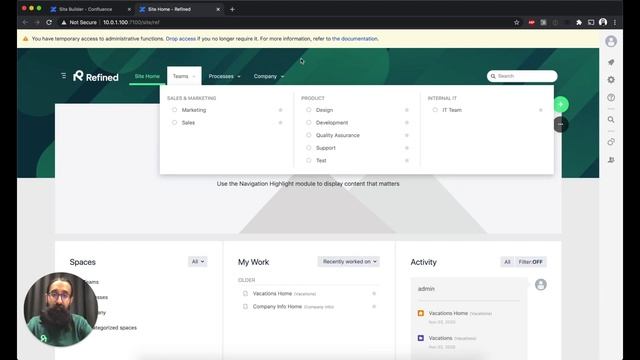The width and height of the screenshot is (640, 360).
Task: Click the magnifier icon in right sidebar
Action: pyautogui.click(x=611, y=120)
